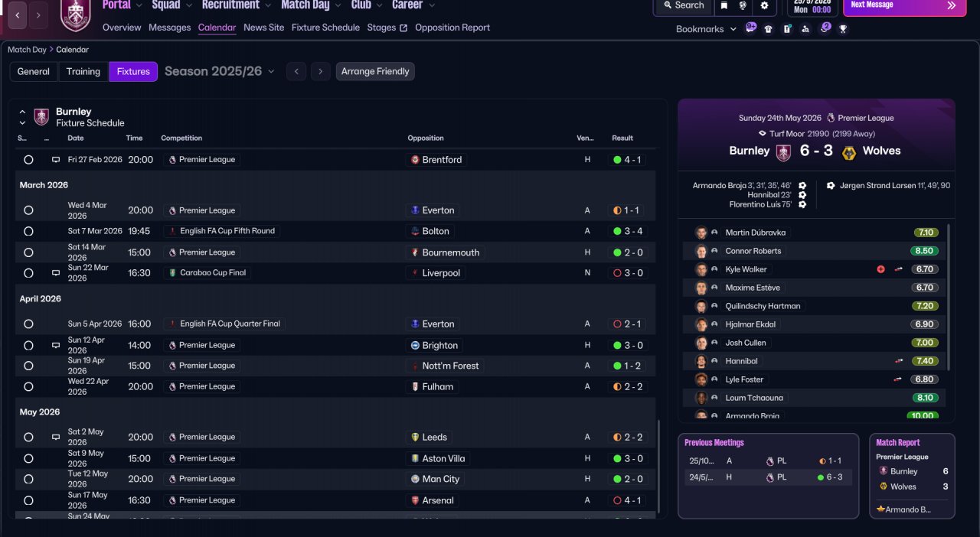This screenshot has width=980, height=537.
Task: Click the Match Report panel heading
Action: coord(898,443)
